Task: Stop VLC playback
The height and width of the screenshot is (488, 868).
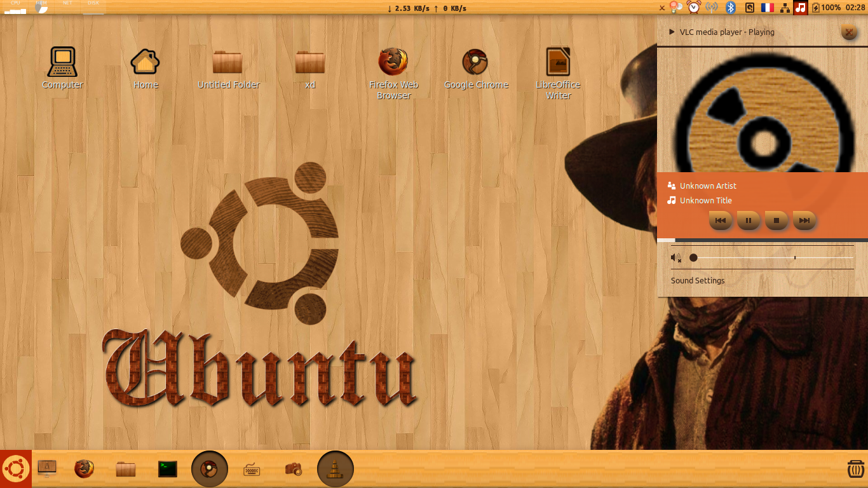Action: pos(776,220)
